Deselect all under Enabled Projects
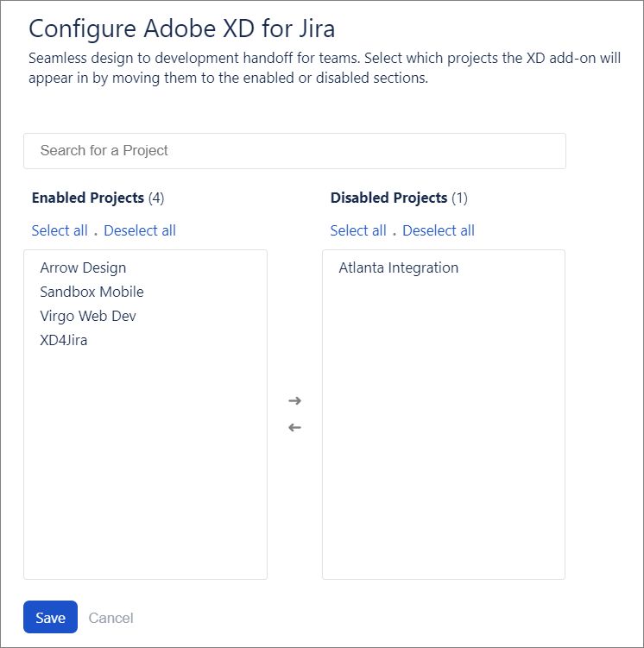This screenshot has width=644, height=648. pyautogui.click(x=140, y=230)
